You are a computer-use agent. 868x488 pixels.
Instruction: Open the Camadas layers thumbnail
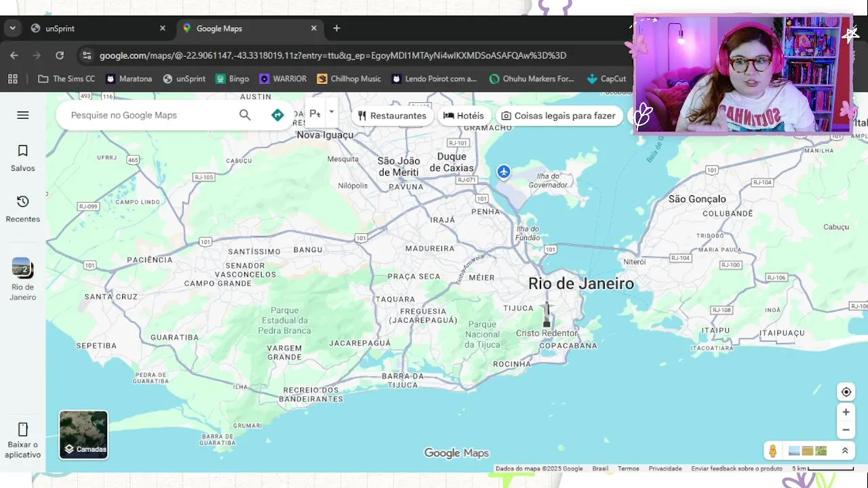click(x=83, y=434)
